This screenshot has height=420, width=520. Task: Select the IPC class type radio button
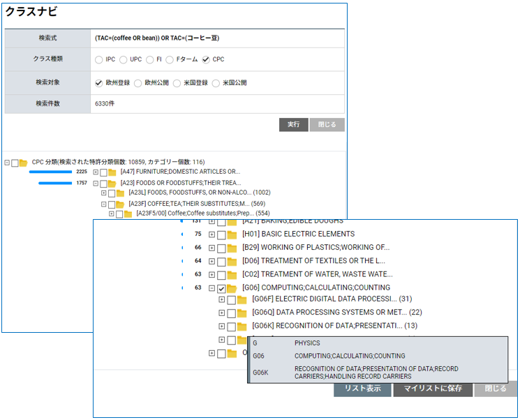[99, 60]
